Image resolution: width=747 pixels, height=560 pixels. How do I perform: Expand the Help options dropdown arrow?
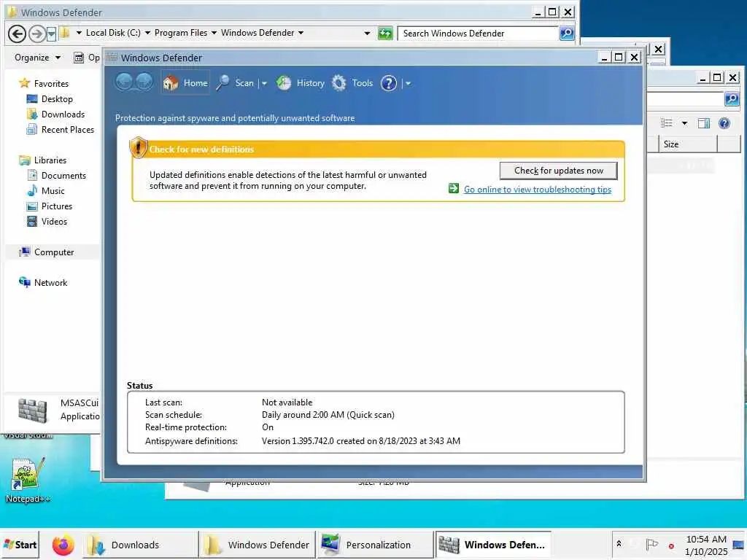coord(408,83)
